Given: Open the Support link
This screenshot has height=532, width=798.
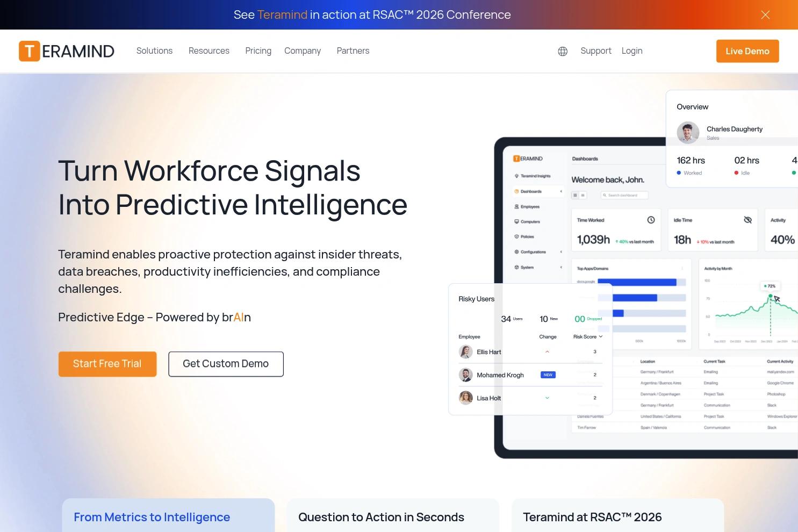Looking at the screenshot, I should [596, 51].
